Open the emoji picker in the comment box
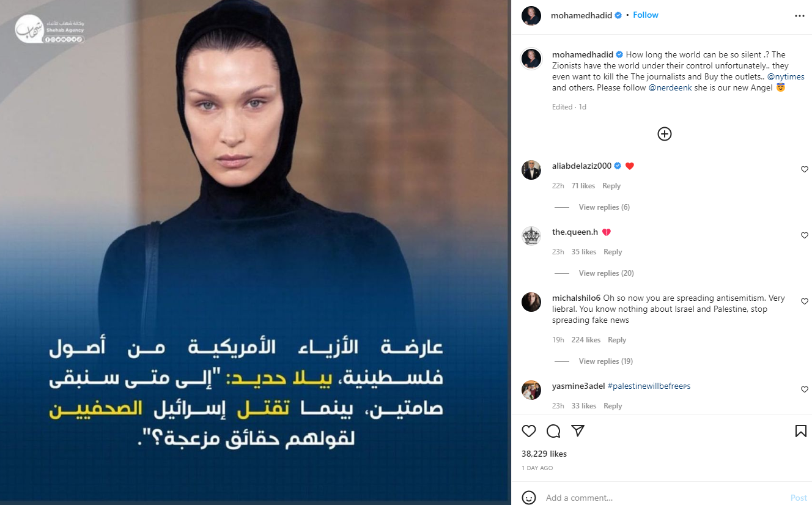The image size is (812, 505). pyautogui.click(x=530, y=498)
